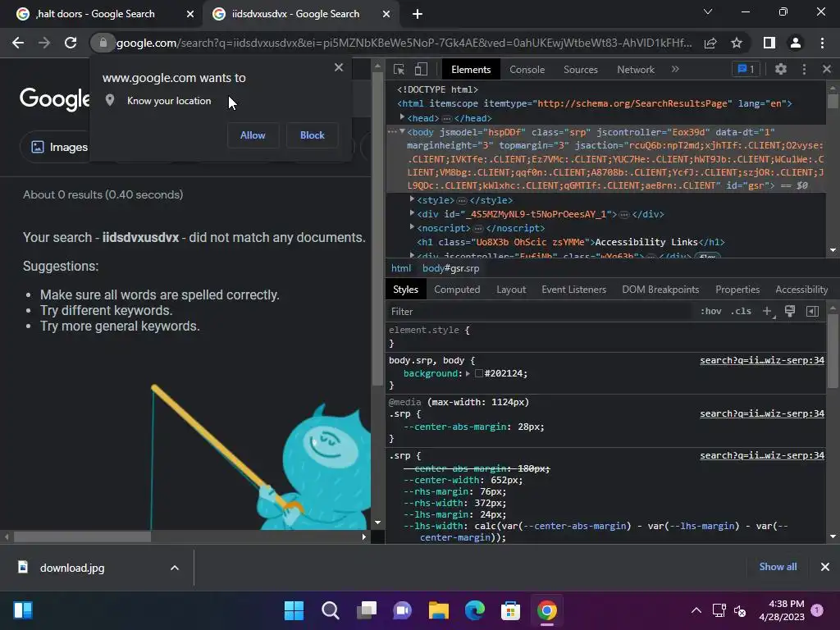This screenshot has width=840, height=630.
Task: Open Windows Start menu
Action: [294, 610]
